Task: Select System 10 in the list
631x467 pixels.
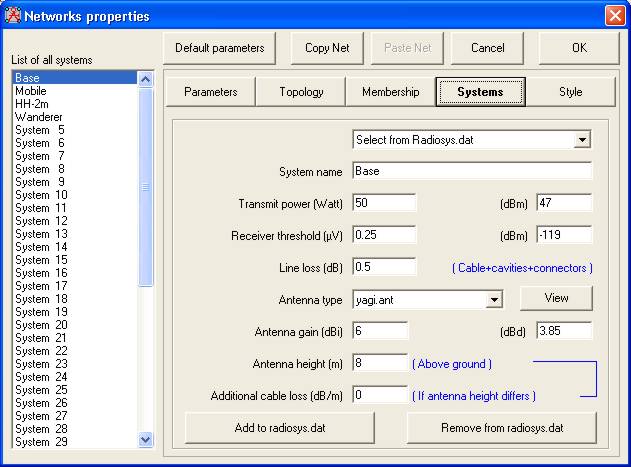Action: click(75, 195)
